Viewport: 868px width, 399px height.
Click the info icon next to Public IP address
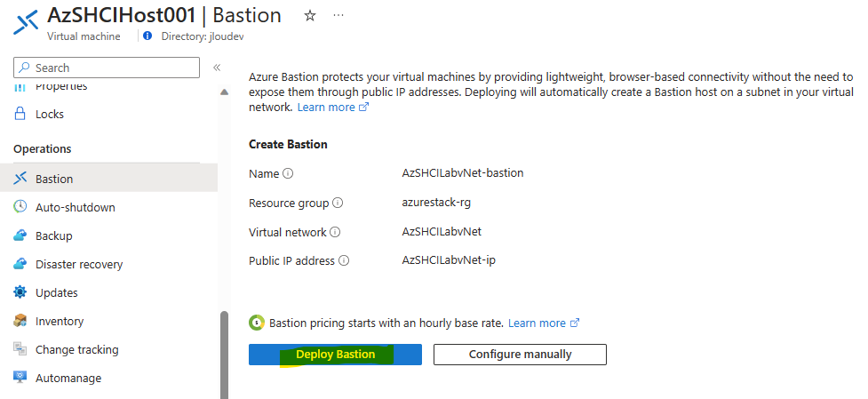(344, 260)
